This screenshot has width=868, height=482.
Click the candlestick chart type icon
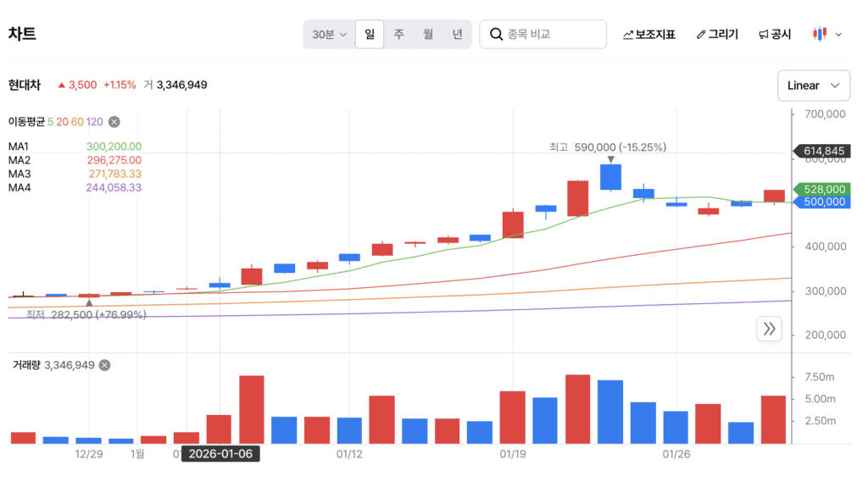click(820, 34)
